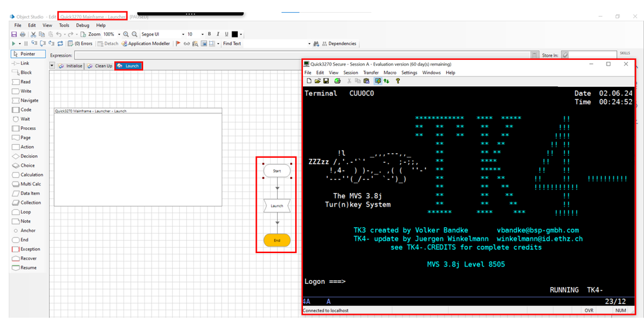Click the Print icon in Object Studio toolbar
This screenshot has width=644, height=320.
tap(23, 34)
